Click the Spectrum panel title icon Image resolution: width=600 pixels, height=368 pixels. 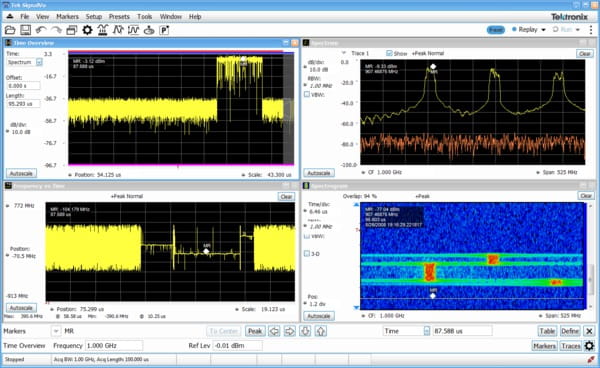306,42
